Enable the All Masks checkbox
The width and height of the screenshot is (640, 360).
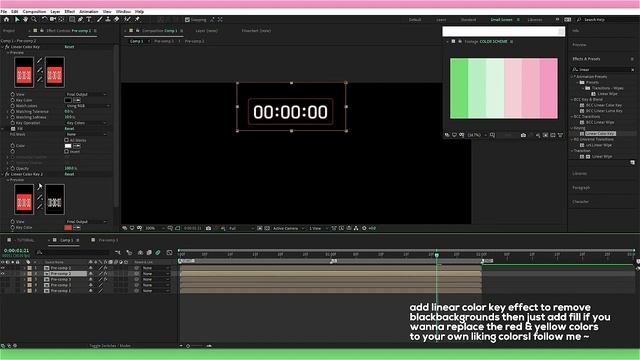pos(67,140)
